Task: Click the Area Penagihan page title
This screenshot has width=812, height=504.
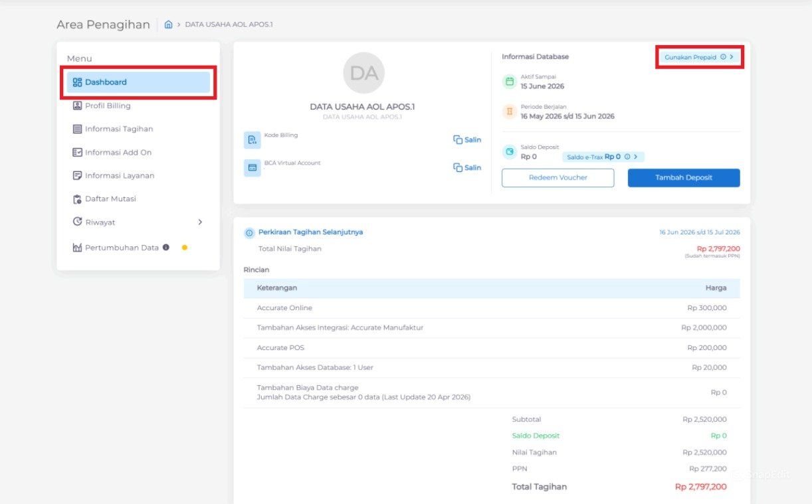Action: 103,25
